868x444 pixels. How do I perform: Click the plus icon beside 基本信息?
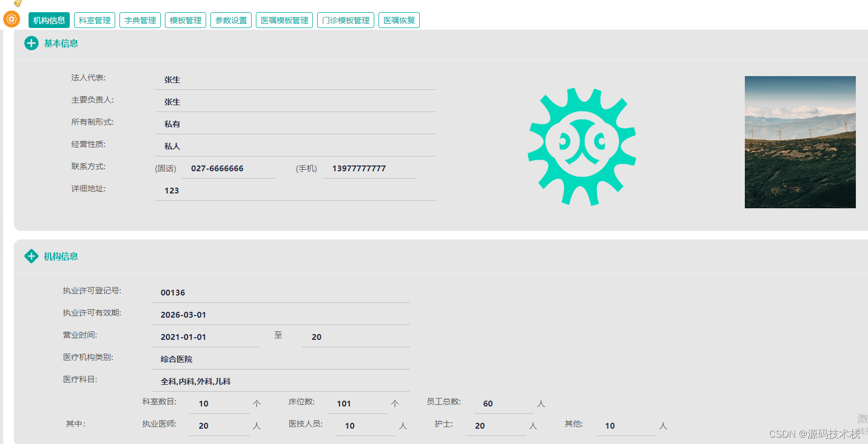pyautogui.click(x=31, y=43)
